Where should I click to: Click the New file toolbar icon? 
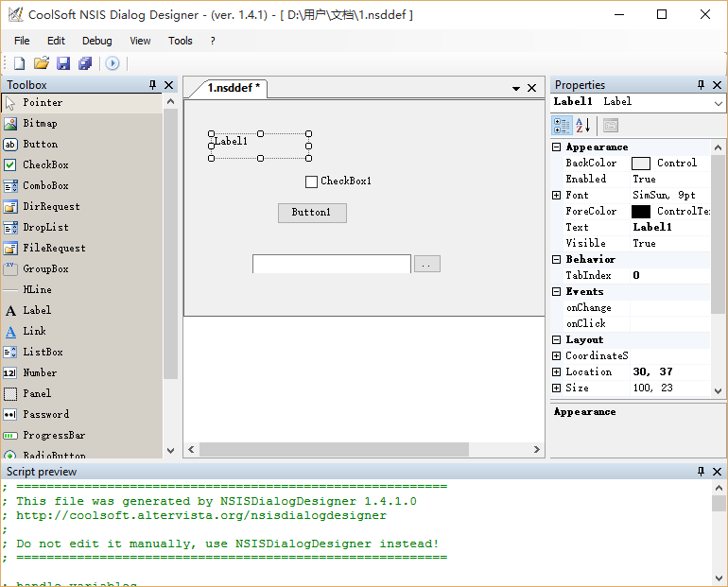click(x=19, y=63)
